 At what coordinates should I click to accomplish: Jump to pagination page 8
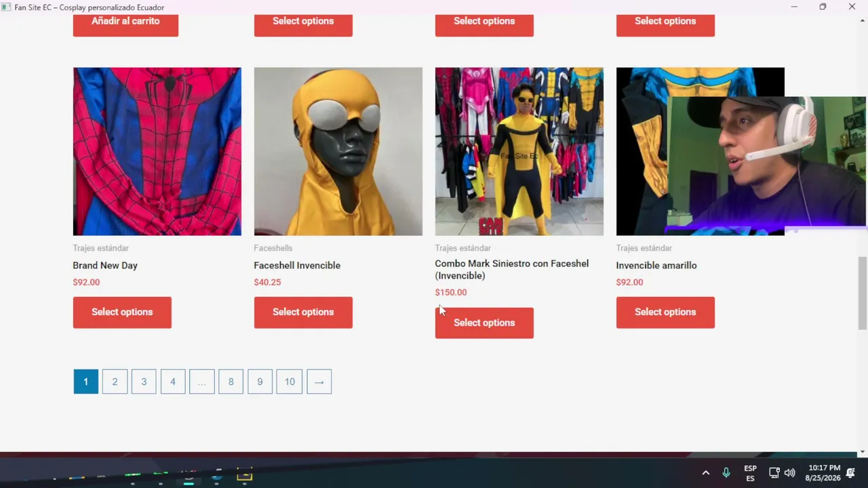tap(231, 382)
